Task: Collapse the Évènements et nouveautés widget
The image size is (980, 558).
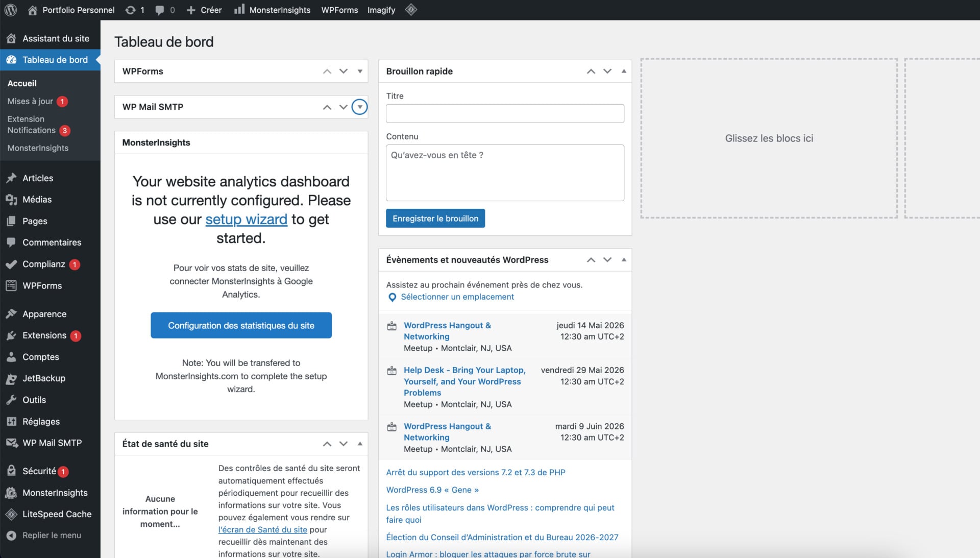Action: (624, 260)
